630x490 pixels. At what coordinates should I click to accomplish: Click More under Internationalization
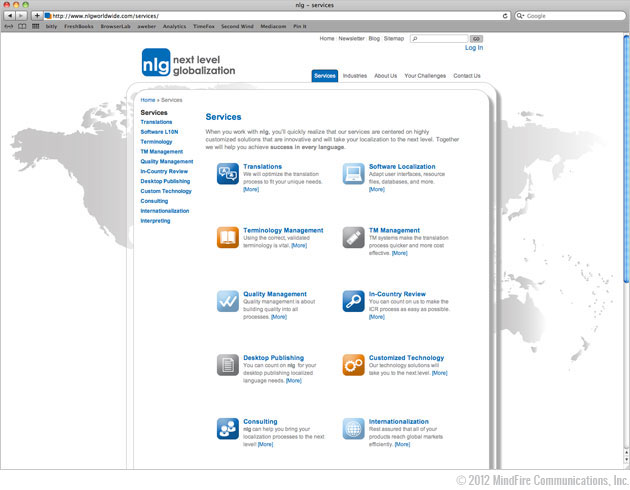coord(402,444)
